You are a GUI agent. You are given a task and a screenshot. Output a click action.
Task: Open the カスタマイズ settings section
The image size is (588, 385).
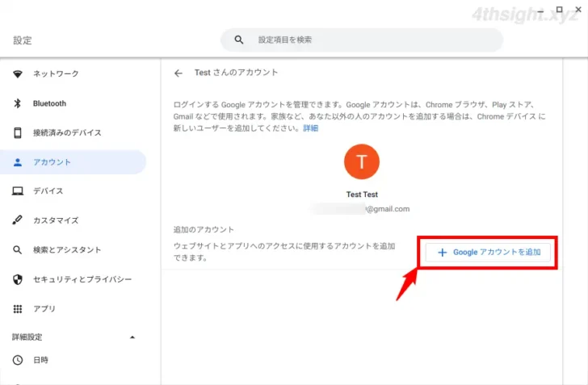tap(73, 220)
